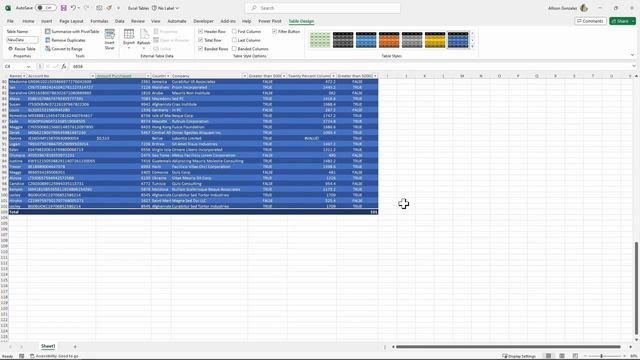Toggle the Total Row checkbox
The image size is (640, 360).
pyautogui.click(x=200, y=40)
